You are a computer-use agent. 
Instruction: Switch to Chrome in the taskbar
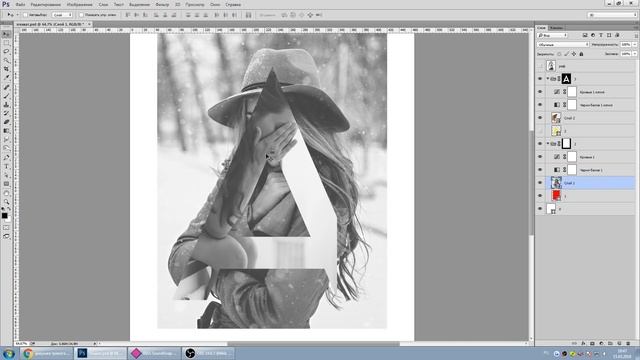47,353
